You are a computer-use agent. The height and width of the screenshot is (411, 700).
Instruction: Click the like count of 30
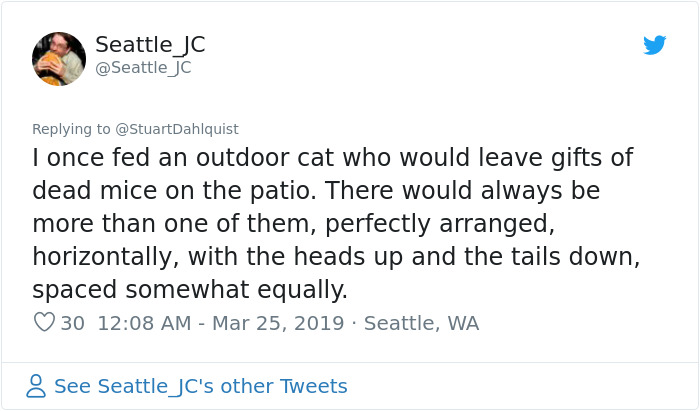coord(72,323)
